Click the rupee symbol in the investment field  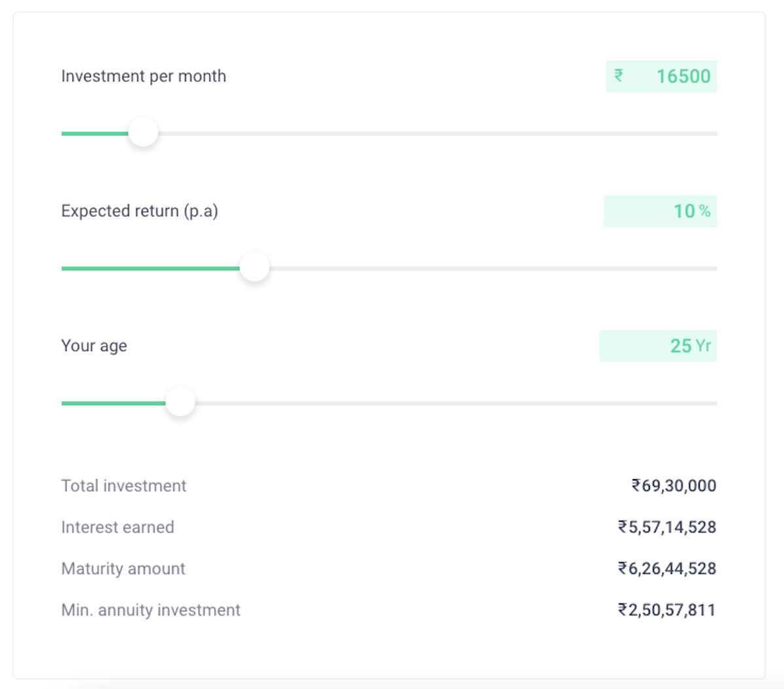(x=618, y=76)
